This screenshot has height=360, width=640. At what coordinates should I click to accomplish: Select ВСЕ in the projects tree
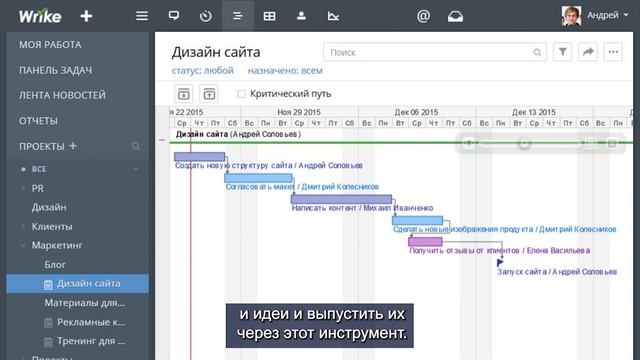coord(39,169)
